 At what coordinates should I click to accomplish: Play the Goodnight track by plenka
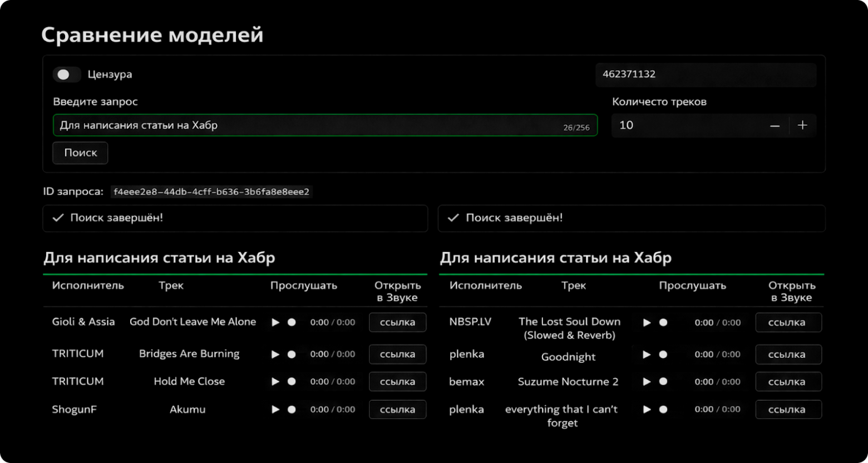[x=647, y=354]
